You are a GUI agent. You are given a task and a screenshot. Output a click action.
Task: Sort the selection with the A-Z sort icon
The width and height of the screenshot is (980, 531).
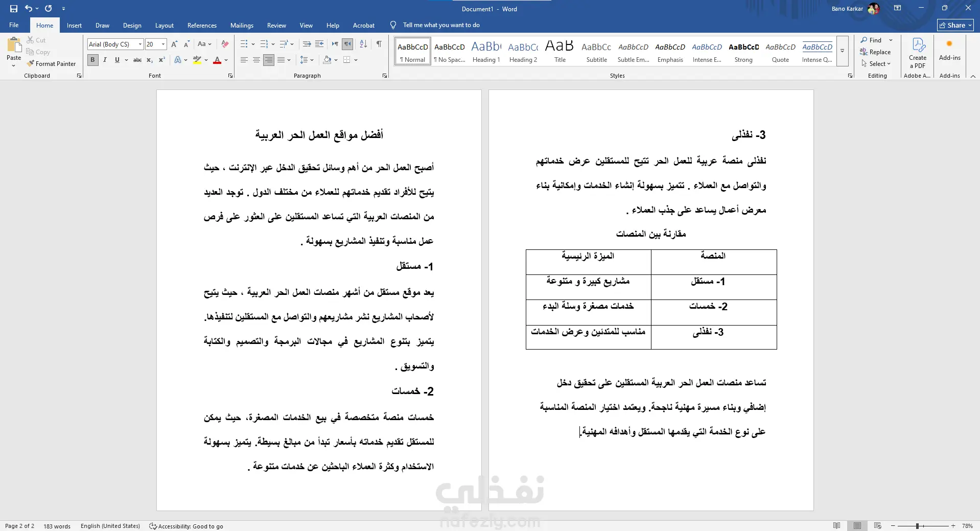pyautogui.click(x=363, y=44)
